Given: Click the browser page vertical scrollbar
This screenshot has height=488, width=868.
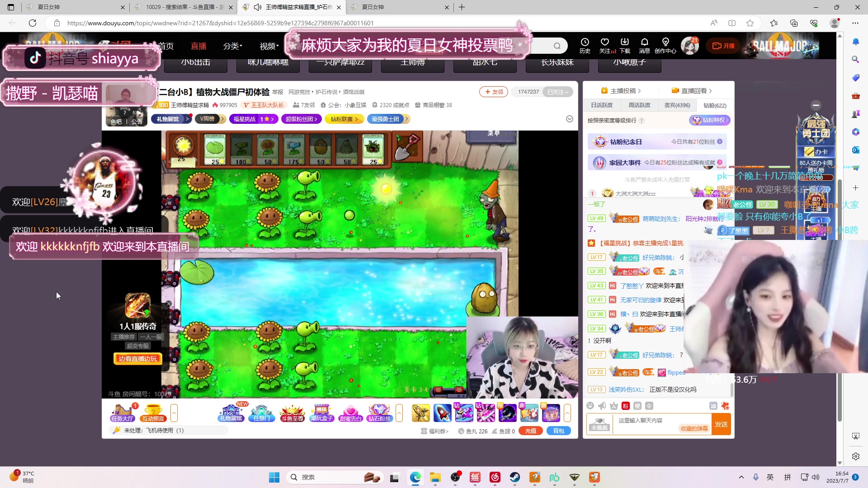Looking at the screenshot, I should tap(840, 300).
